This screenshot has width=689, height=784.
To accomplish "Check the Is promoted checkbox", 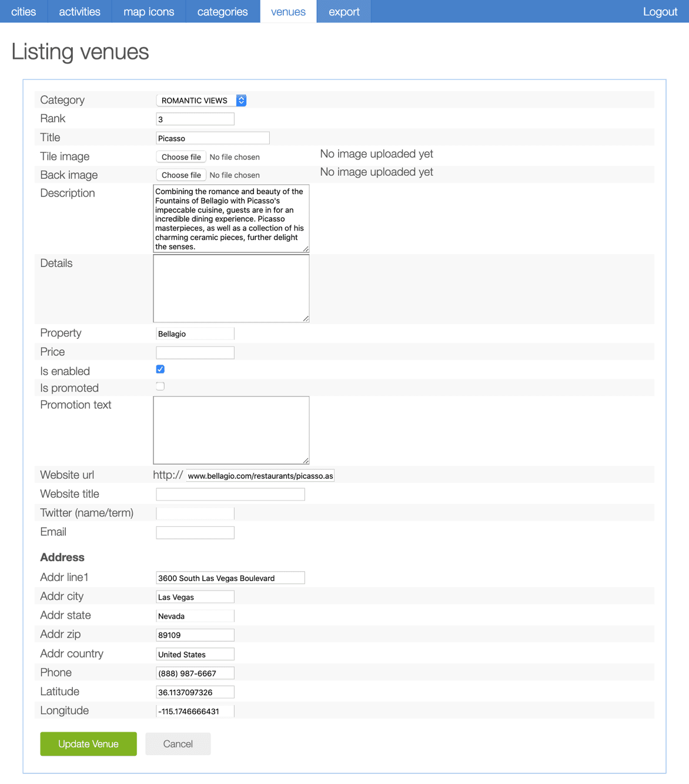I will 160,386.
